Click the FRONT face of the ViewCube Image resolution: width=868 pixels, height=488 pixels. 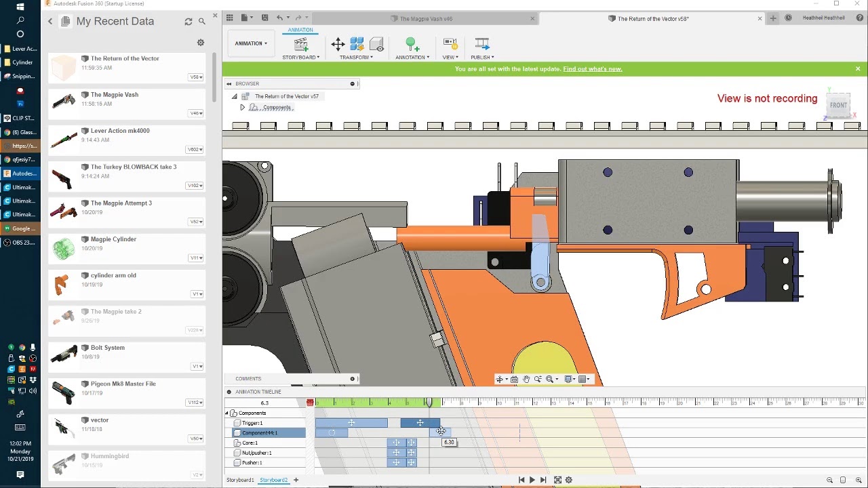tap(839, 105)
